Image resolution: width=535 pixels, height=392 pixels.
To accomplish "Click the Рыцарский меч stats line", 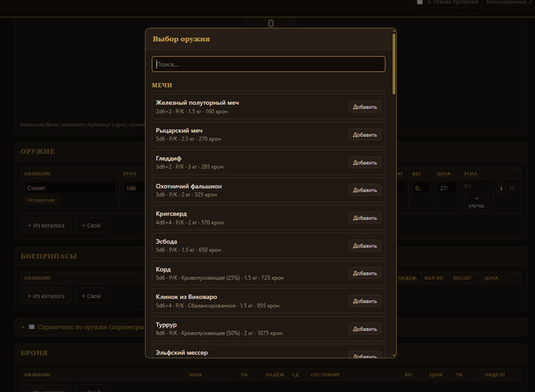I will coord(188,139).
